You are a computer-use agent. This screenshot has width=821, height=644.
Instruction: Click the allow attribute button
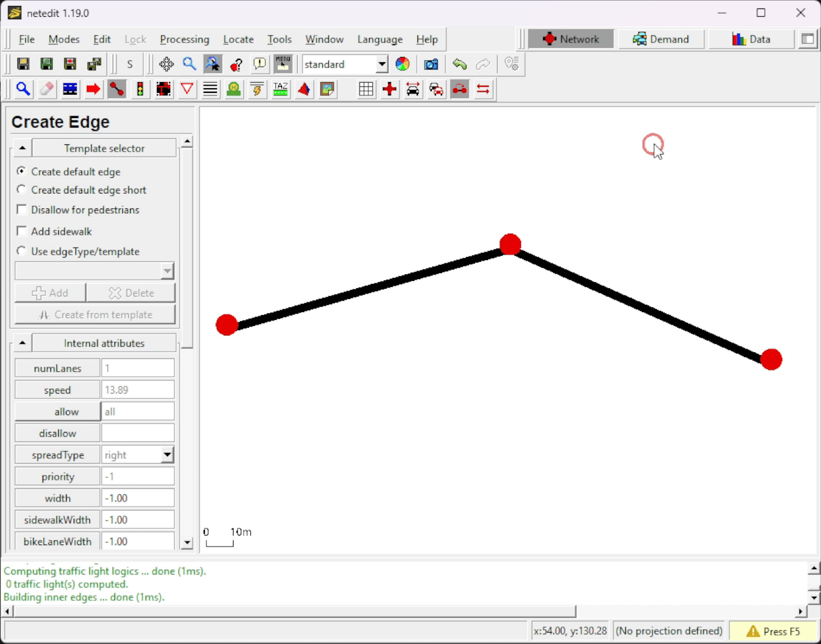(x=57, y=412)
